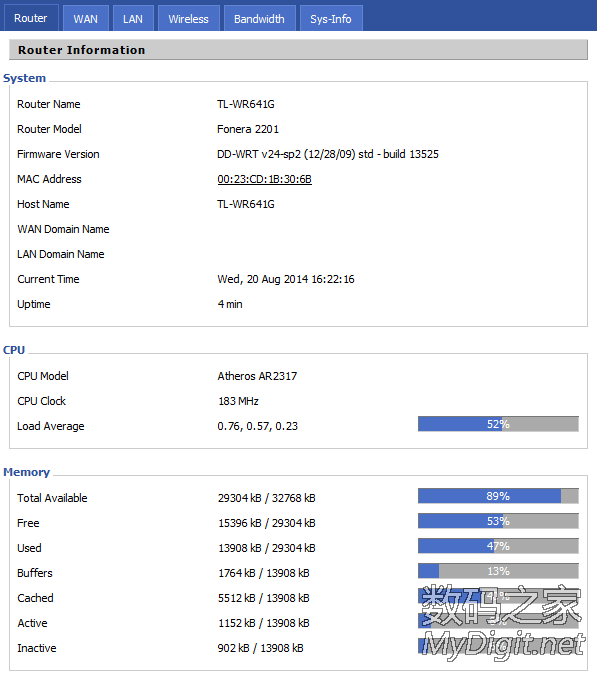Select the Used memory value 13908 kB / 29304 kB
The image size is (597, 683).
[266, 548]
